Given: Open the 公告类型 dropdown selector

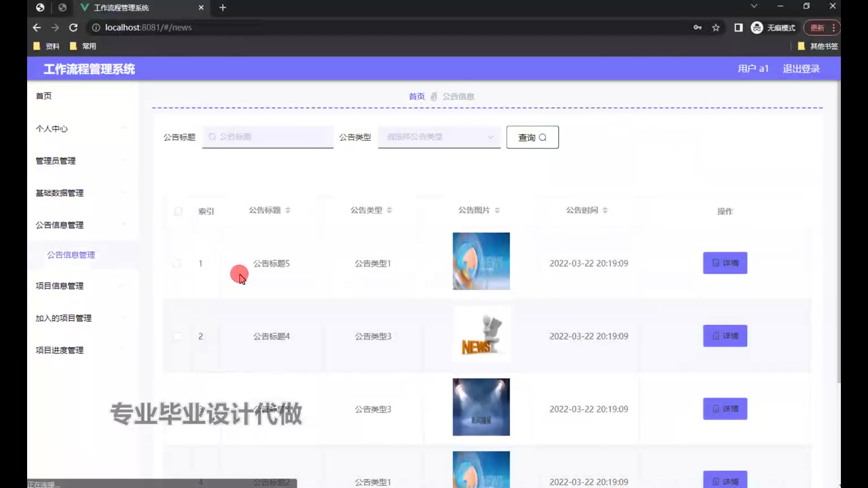Looking at the screenshot, I should click(439, 137).
